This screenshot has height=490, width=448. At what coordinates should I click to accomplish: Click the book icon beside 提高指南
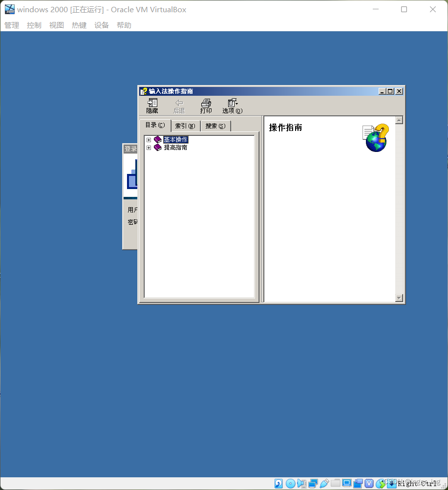[x=158, y=147]
